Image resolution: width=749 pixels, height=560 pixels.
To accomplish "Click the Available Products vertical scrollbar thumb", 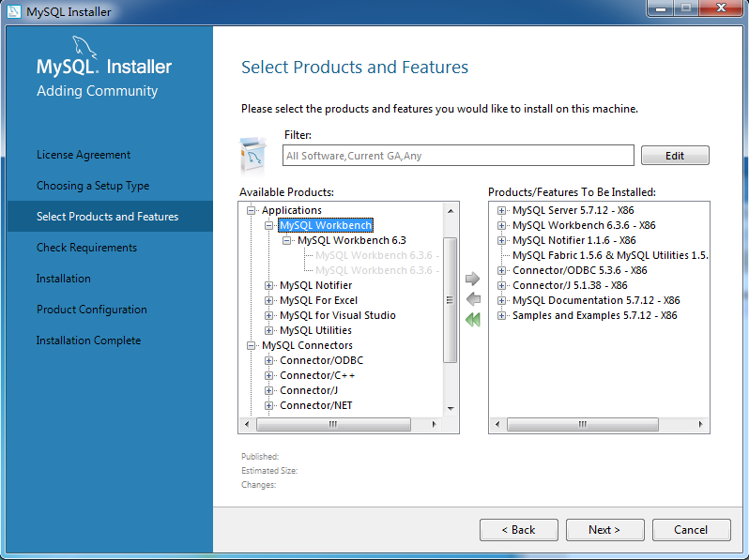I will tap(450, 300).
